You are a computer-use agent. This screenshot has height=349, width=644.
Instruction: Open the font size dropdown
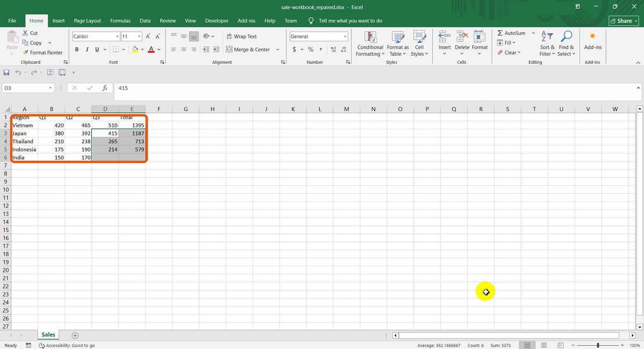click(x=139, y=37)
